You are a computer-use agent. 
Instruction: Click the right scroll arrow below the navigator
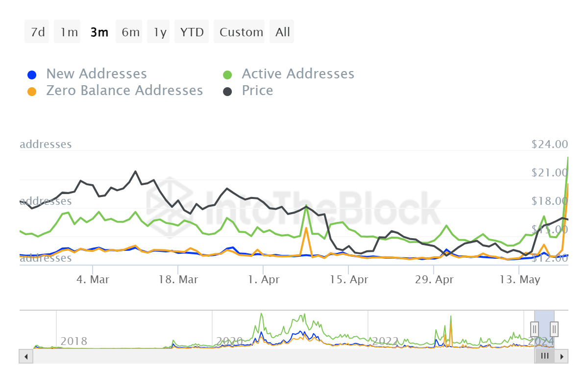click(x=563, y=356)
